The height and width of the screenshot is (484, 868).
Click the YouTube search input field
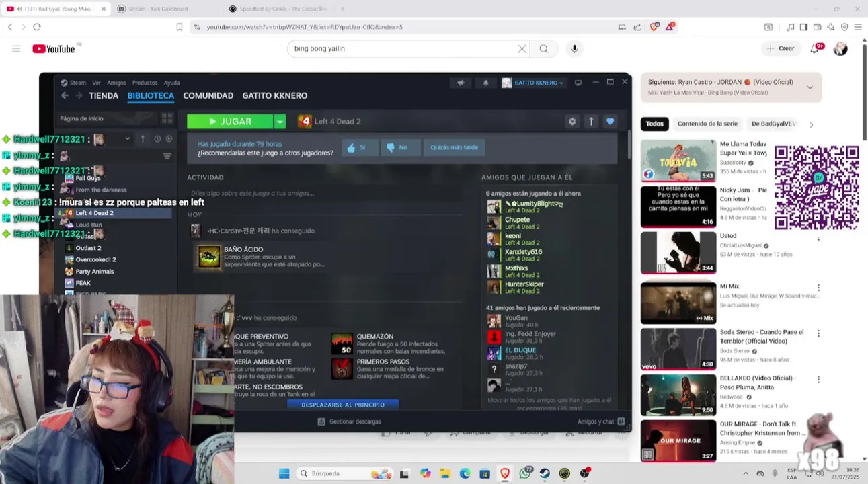(402, 48)
